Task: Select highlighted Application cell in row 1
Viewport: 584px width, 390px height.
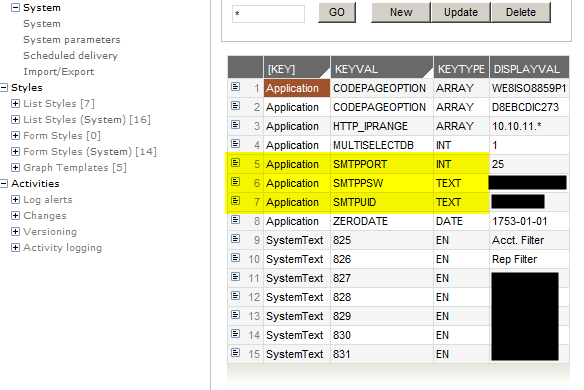Action: pos(297,88)
